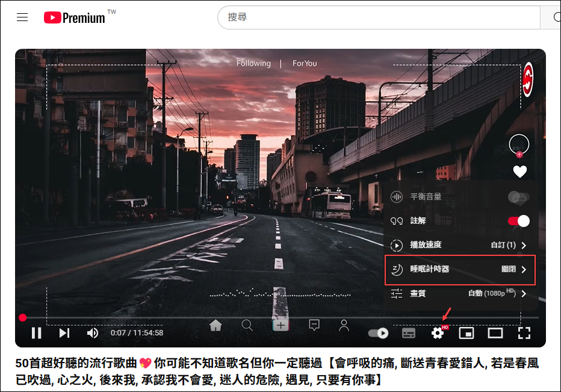The height and width of the screenshot is (392, 561).
Task: Click the red progress bar scrubber
Action: [22, 317]
